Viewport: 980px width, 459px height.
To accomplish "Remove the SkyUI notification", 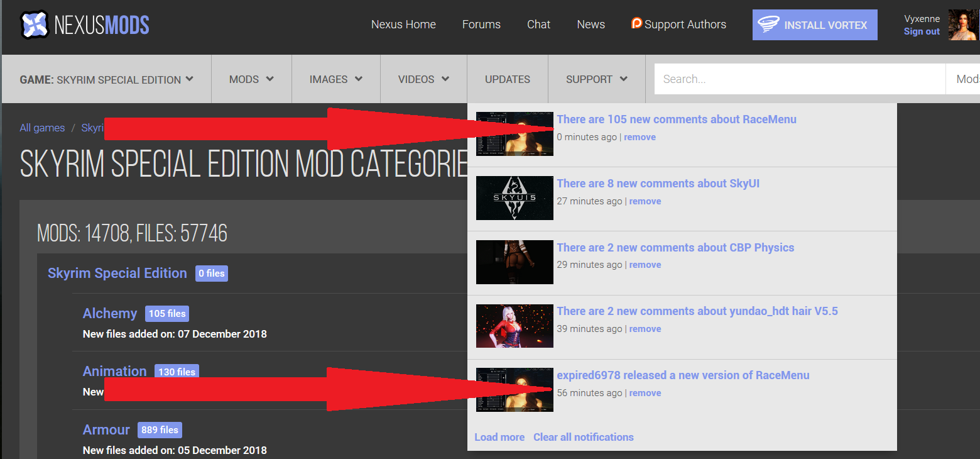I will pyautogui.click(x=645, y=201).
